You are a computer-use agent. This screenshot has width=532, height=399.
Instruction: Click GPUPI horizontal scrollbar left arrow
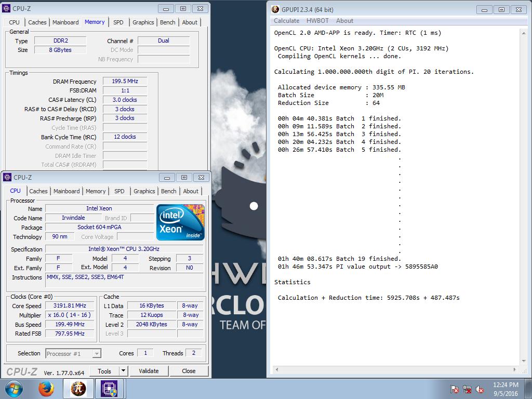pyautogui.click(x=277, y=370)
